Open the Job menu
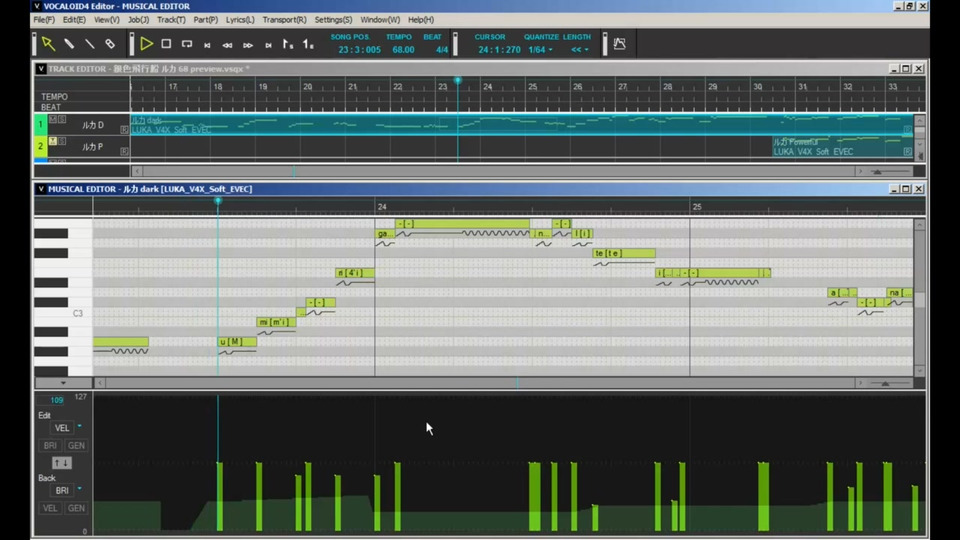Viewport: 960px width, 540px height. (x=138, y=20)
